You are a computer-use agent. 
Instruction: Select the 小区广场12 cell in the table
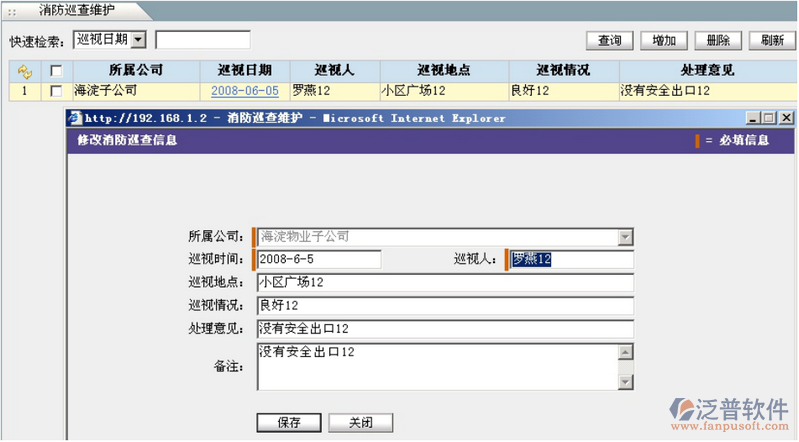click(444, 91)
